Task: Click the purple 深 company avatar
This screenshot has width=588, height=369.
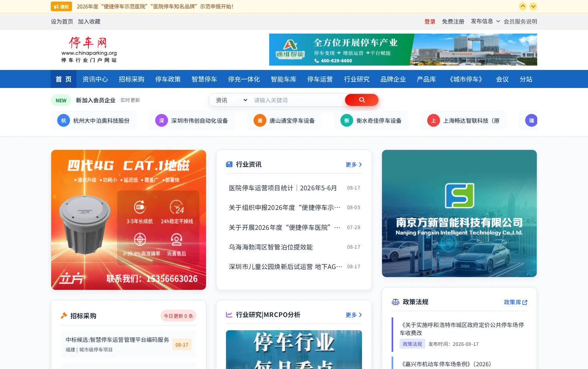Action: (x=162, y=120)
